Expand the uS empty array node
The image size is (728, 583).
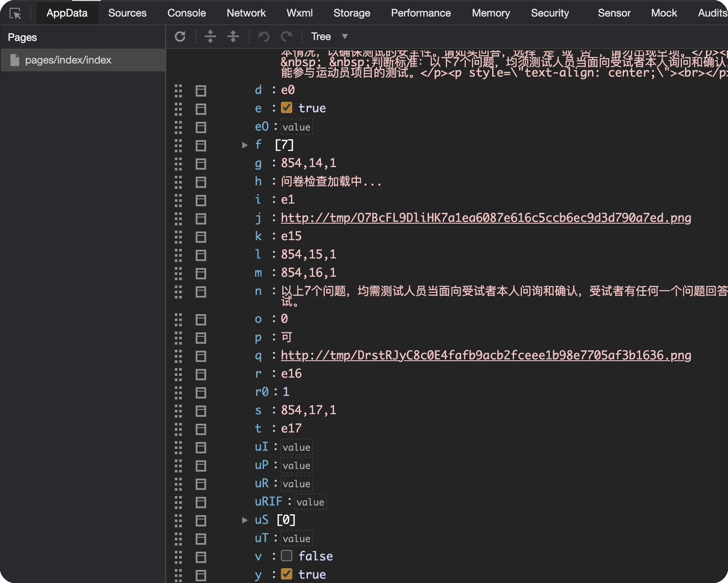(245, 520)
